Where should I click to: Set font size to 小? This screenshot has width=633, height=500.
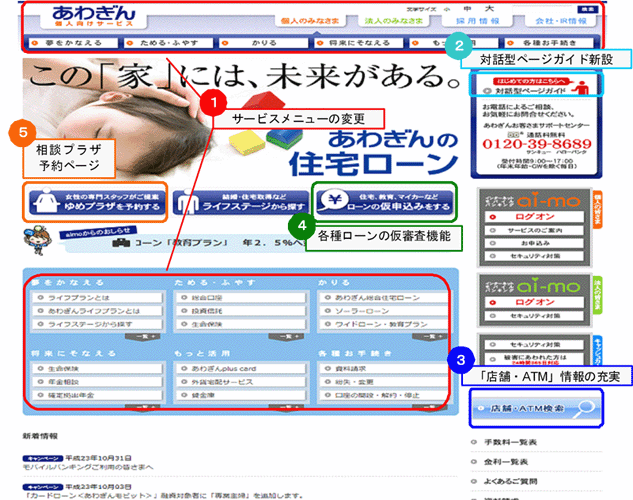pyautogui.click(x=446, y=9)
